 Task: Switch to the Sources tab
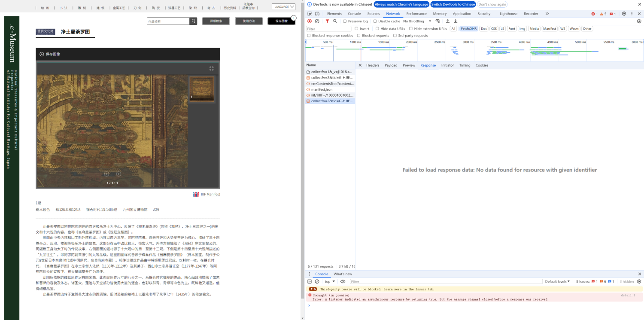tap(374, 14)
